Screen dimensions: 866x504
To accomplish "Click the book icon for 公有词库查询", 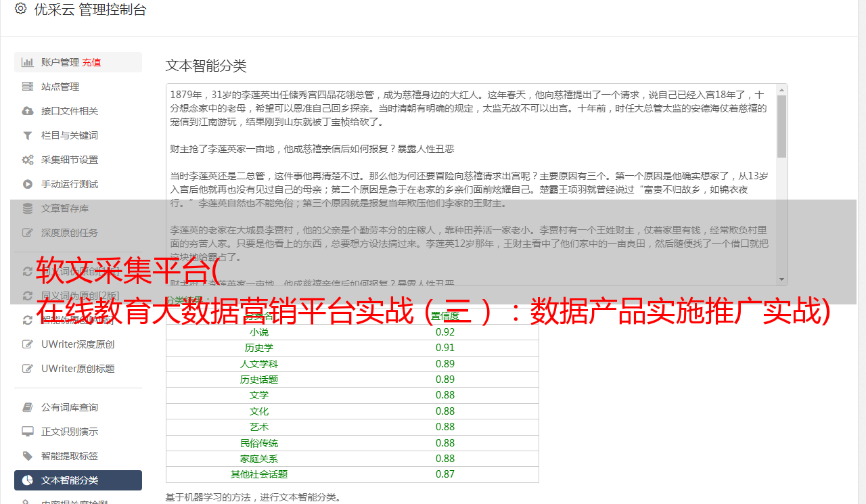I will (28, 407).
